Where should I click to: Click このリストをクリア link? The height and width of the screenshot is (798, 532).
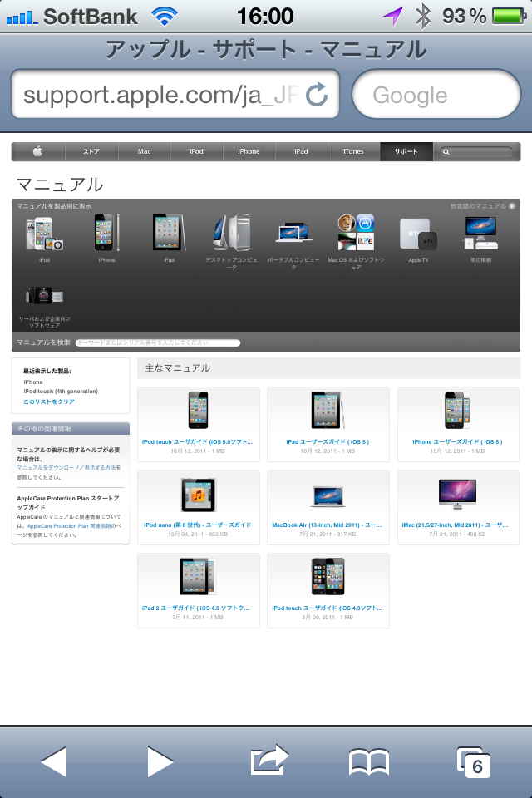click(49, 401)
